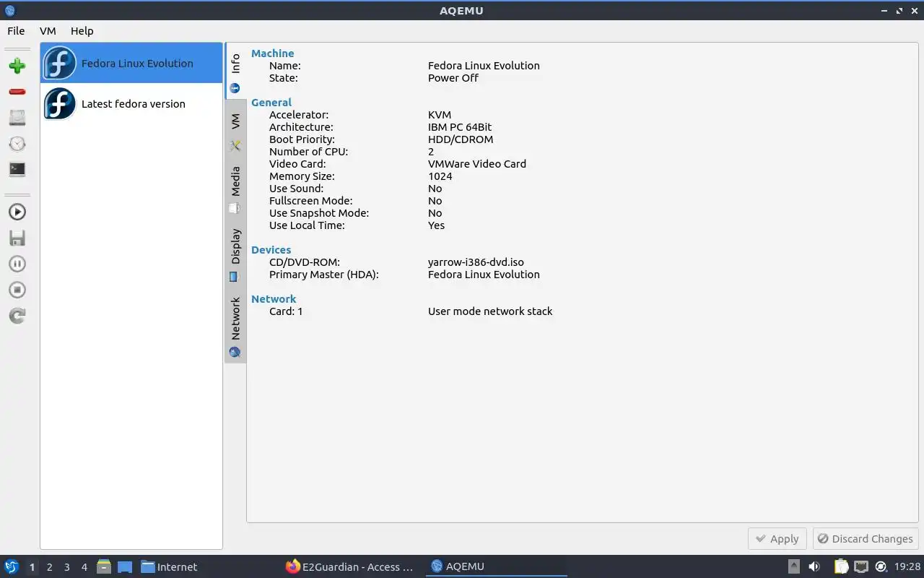Click the VMWare Video Card value
The height and width of the screenshot is (578, 924).
click(477, 164)
